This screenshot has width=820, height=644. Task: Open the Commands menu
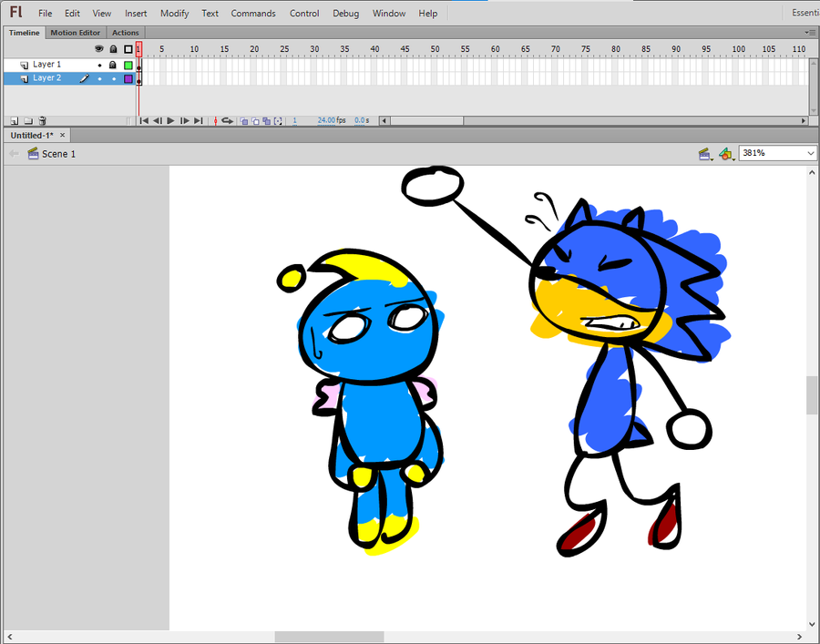coord(253,13)
